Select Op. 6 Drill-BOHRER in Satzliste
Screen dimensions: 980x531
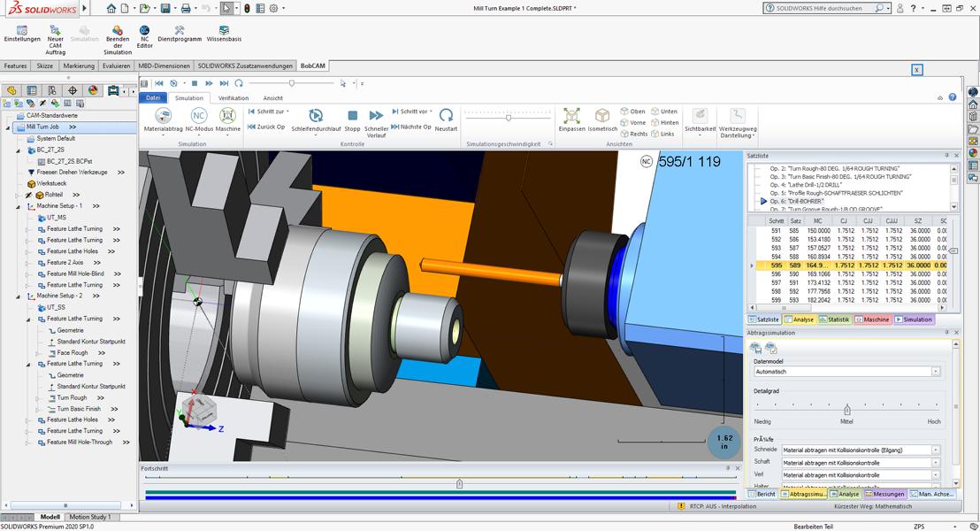796,202
